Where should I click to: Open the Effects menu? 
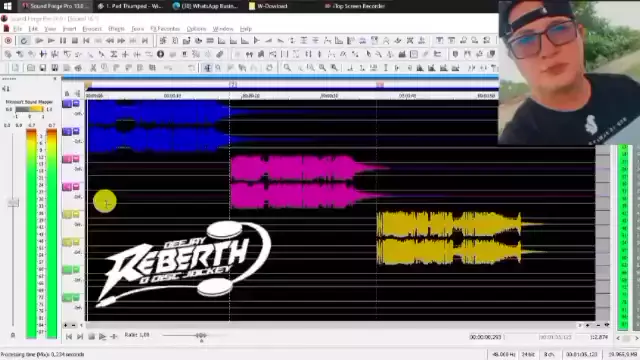[x=116, y=29]
